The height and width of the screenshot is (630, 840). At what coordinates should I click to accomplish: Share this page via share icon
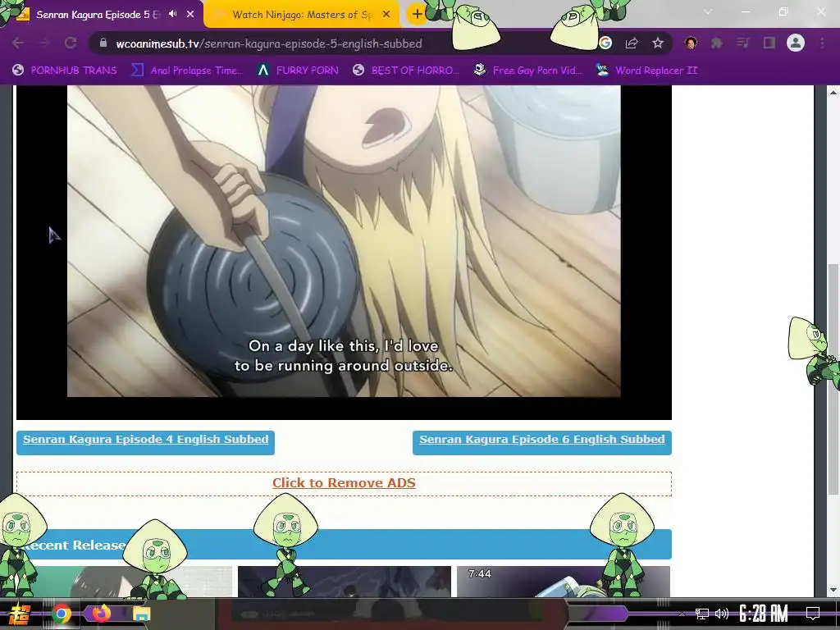(632, 43)
